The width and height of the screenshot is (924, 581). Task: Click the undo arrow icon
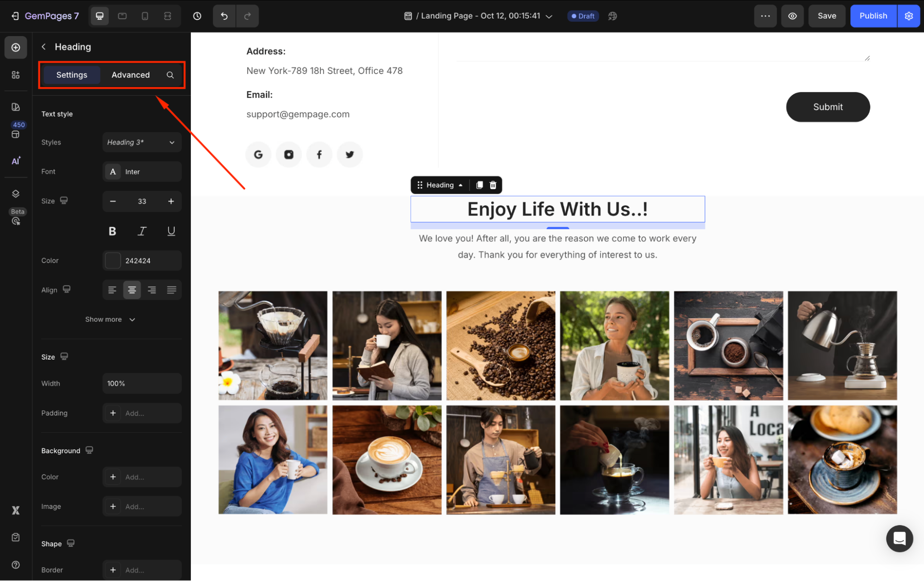224,16
